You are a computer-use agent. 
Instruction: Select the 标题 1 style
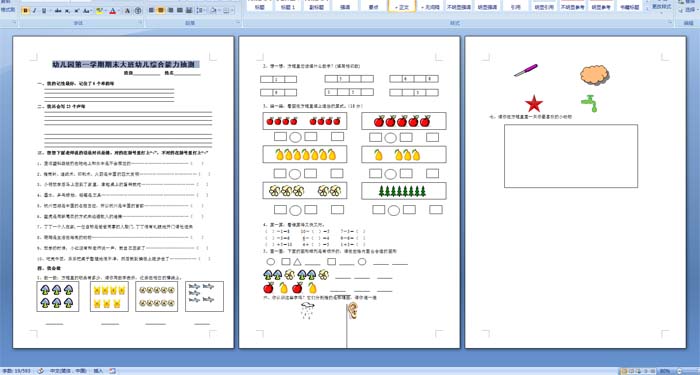[288, 6]
